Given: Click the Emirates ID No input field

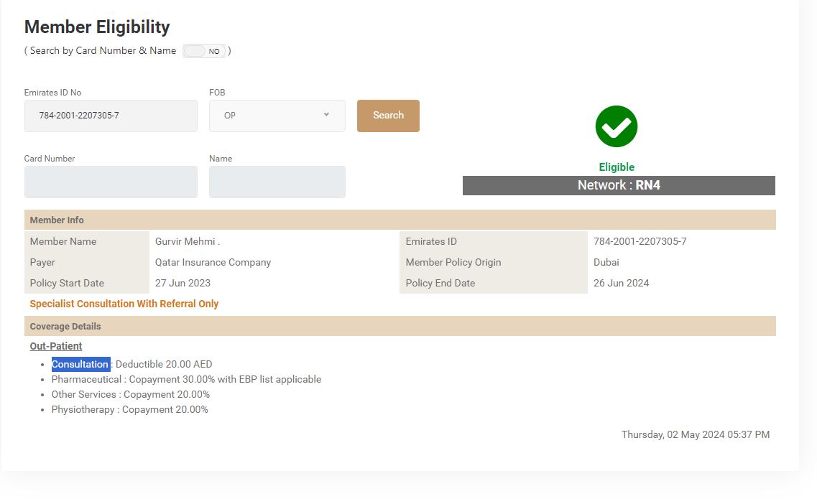Looking at the screenshot, I should pos(111,116).
